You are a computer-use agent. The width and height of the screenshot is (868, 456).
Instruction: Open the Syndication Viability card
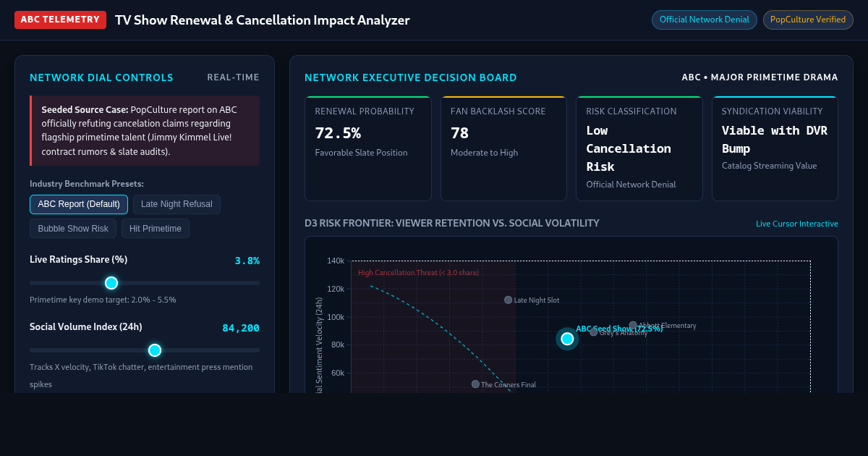[775, 148]
